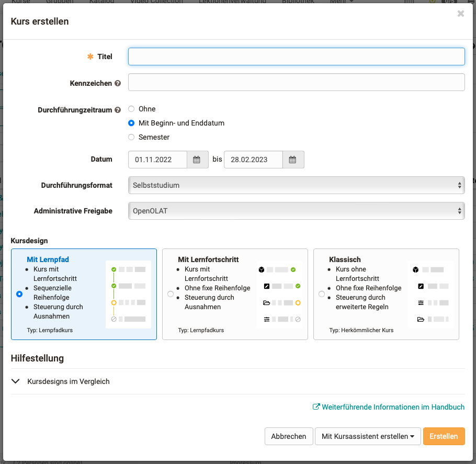Open the Durchführungsformat dropdown
The image size is (476, 464).
point(296,185)
